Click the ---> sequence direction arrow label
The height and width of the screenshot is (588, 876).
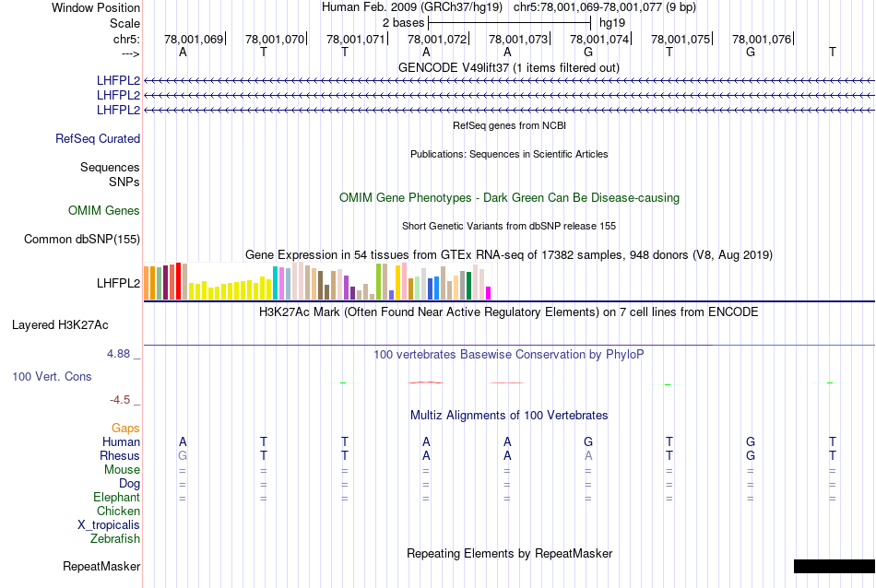point(131,53)
